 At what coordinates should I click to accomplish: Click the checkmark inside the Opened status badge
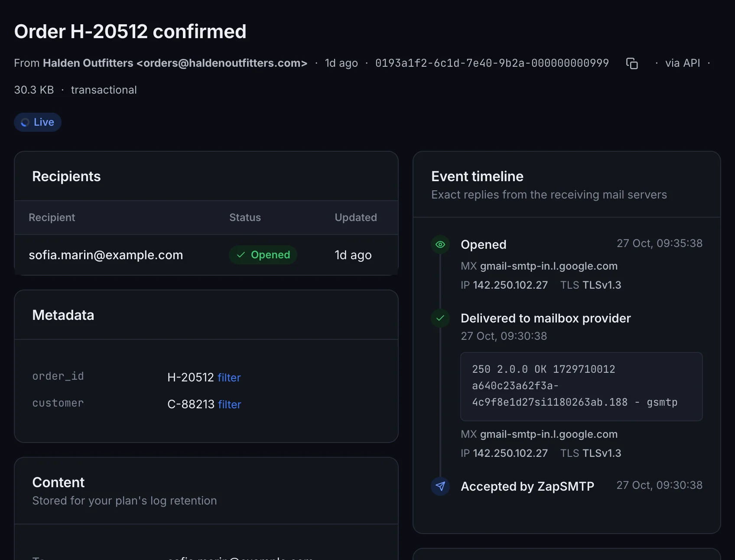tap(241, 255)
